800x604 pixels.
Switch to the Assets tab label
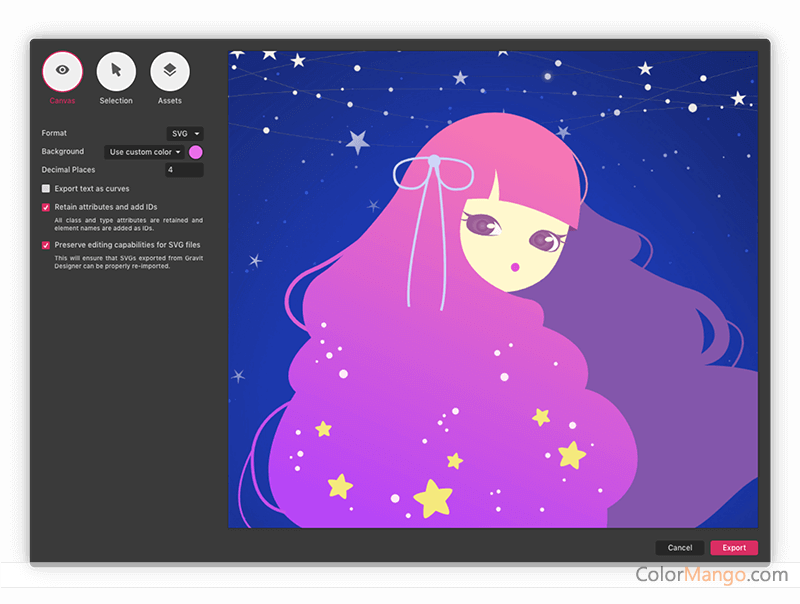pos(170,101)
